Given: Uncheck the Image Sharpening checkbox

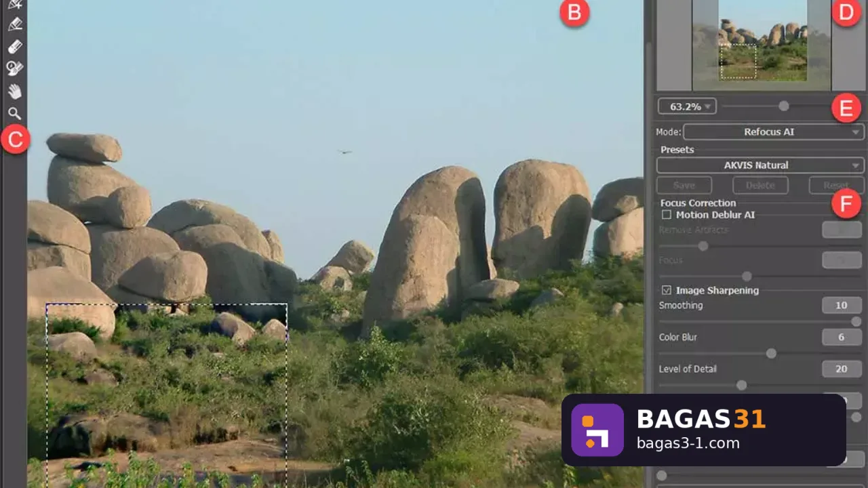Looking at the screenshot, I should click(667, 290).
